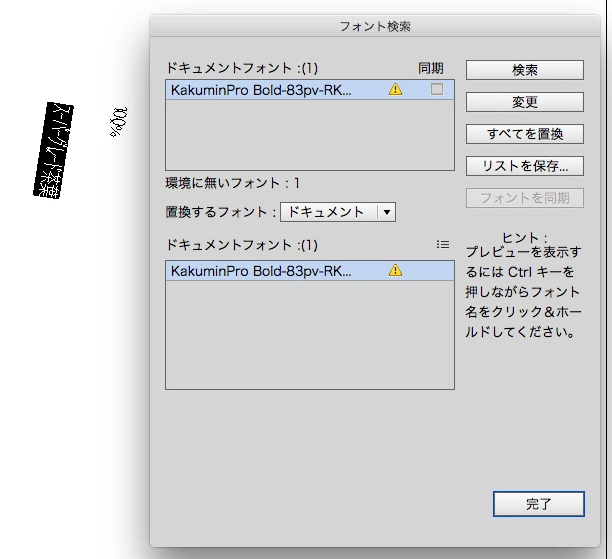Viewport: 612px width, 559px height.
Task: Select KakuminPro Bold-83pv-RK in top list
Action: point(310,90)
